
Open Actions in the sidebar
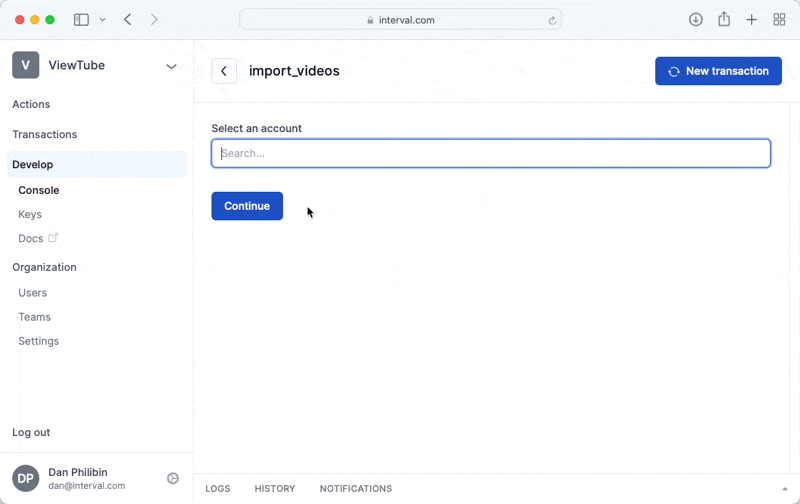31,104
